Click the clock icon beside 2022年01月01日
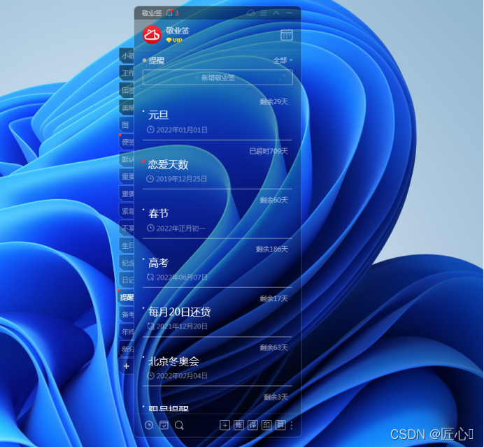Image resolution: width=484 pixels, height=448 pixels. click(150, 129)
